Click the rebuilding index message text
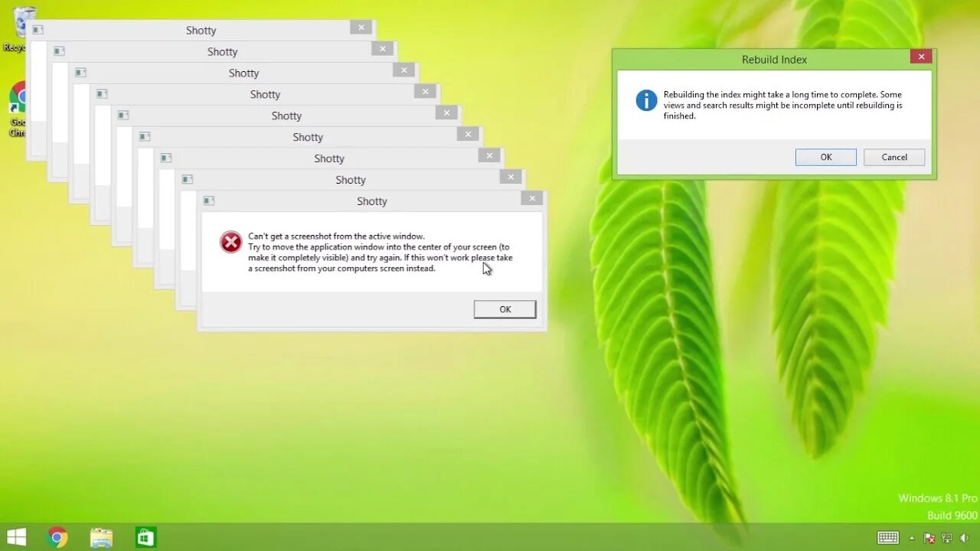Screen dimensions: 980x551 (782, 106)
